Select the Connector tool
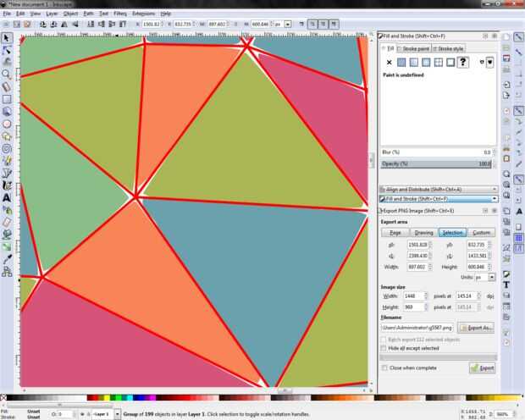Viewport: 525px width, 420px height. point(7,272)
